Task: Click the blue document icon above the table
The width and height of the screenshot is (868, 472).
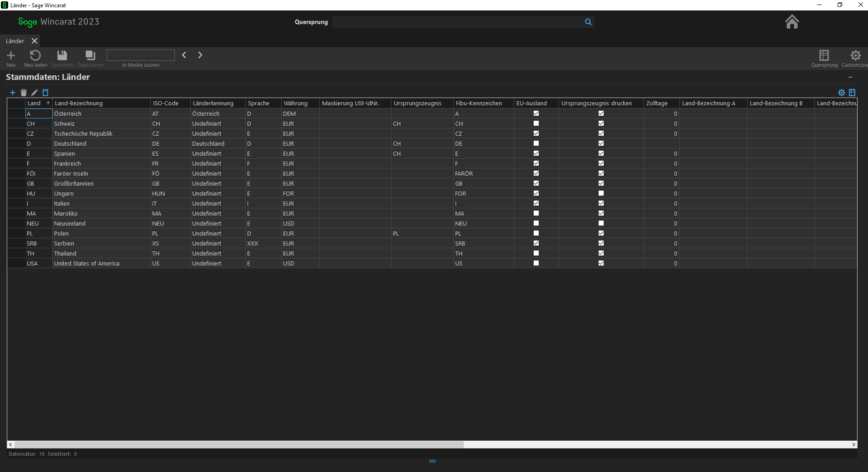Action: (x=45, y=93)
